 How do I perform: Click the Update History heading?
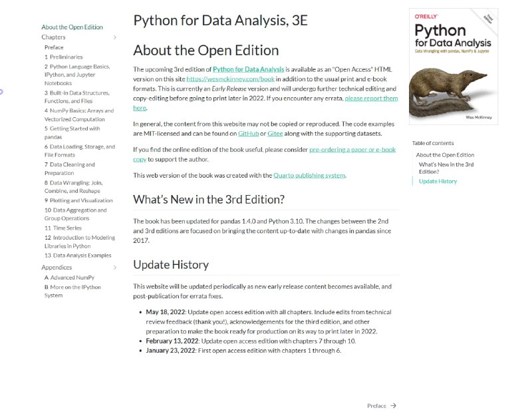(171, 265)
